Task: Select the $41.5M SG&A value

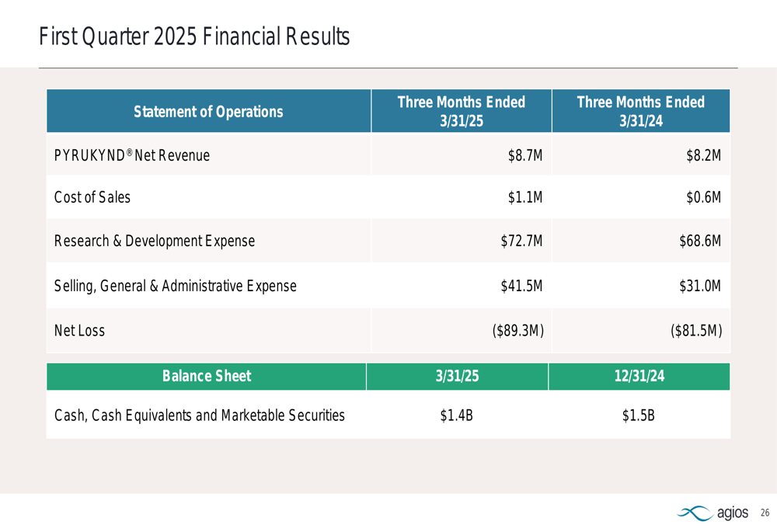Action: [522, 286]
